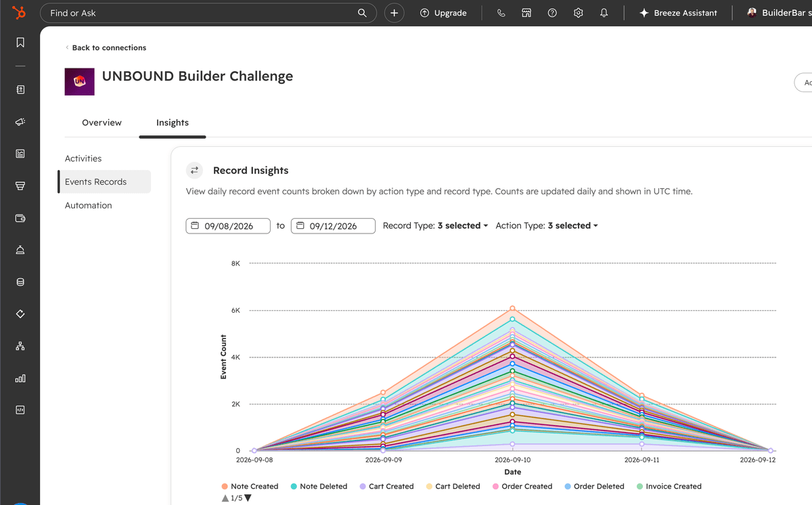Open the Content sidebar icon

tap(20, 154)
